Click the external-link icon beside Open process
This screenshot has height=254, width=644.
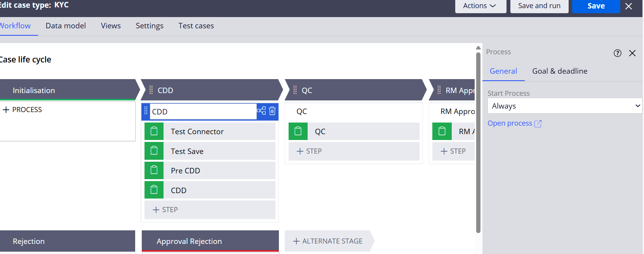pyautogui.click(x=538, y=123)
